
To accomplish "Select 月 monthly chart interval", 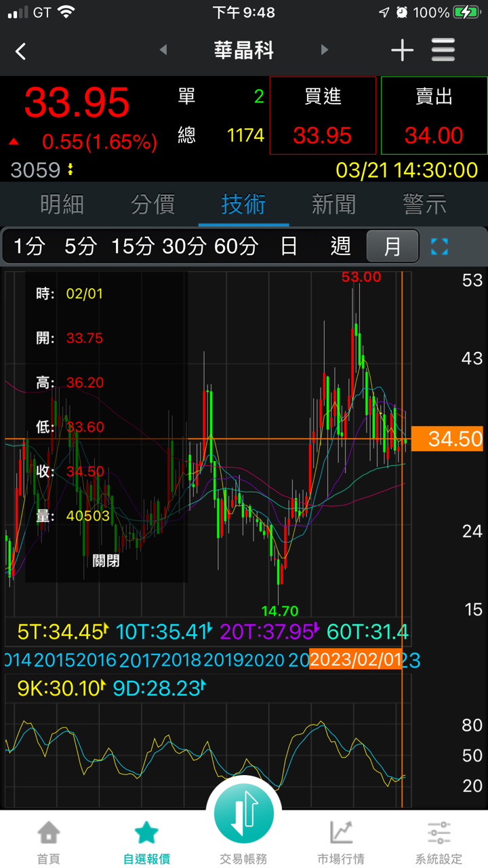I will tap(392, 246).
